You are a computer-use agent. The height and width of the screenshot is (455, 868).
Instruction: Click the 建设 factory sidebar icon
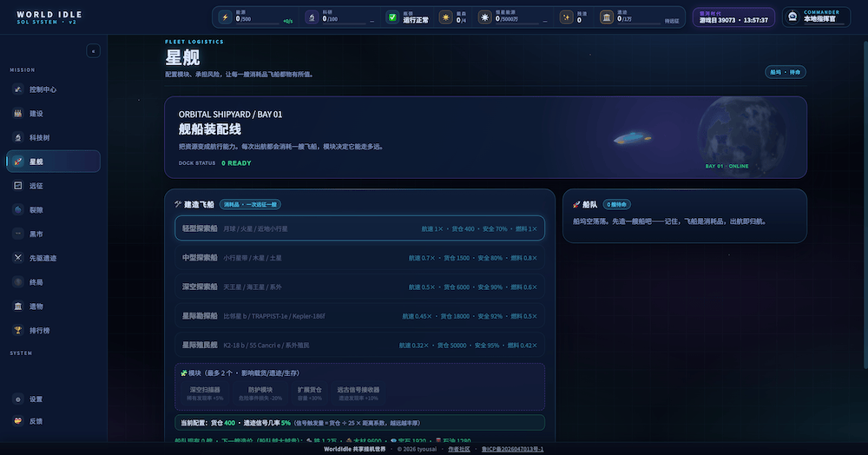(17, 114)
